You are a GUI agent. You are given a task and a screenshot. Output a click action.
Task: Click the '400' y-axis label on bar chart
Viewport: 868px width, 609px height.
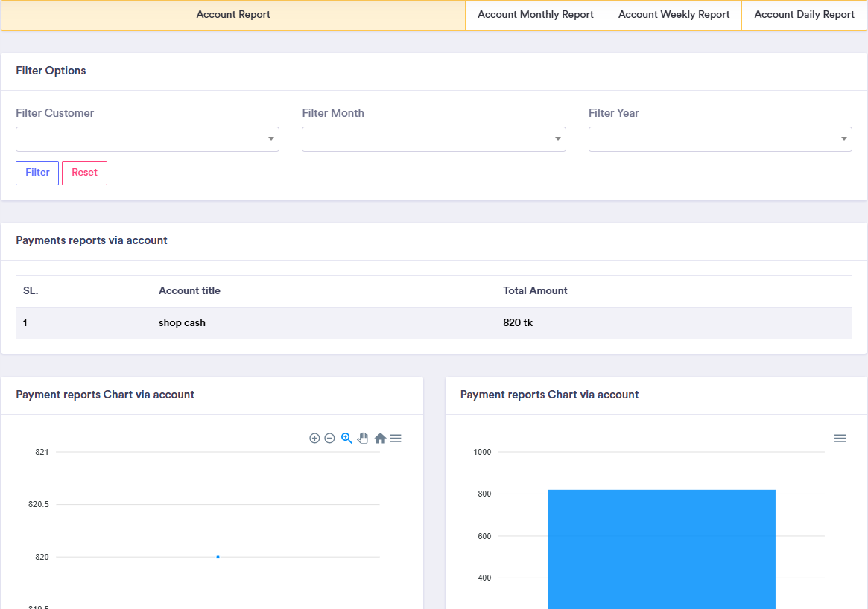coord(484,578)
